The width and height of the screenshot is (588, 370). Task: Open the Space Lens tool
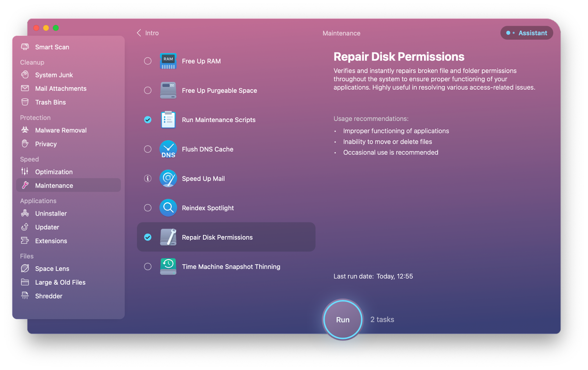tap(52, 268)
